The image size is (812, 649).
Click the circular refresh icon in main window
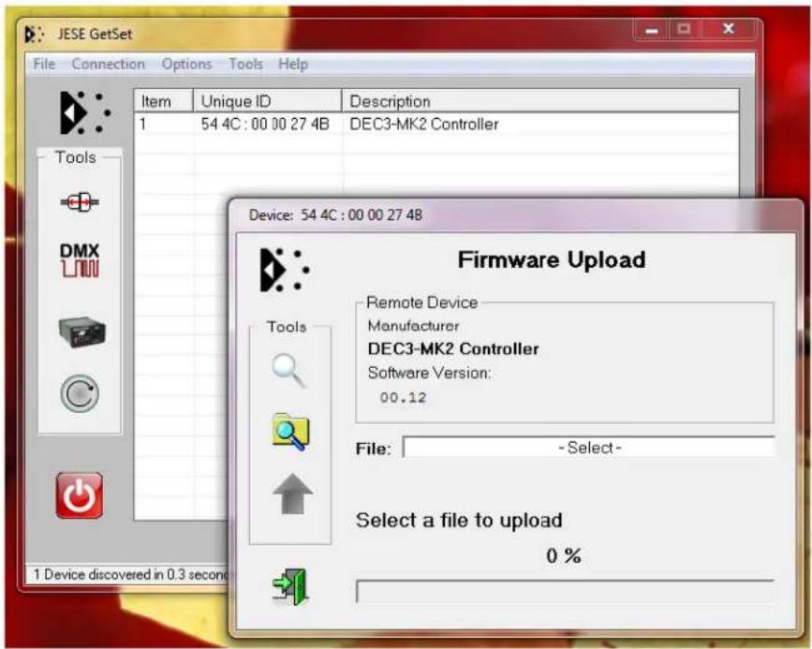80,393
